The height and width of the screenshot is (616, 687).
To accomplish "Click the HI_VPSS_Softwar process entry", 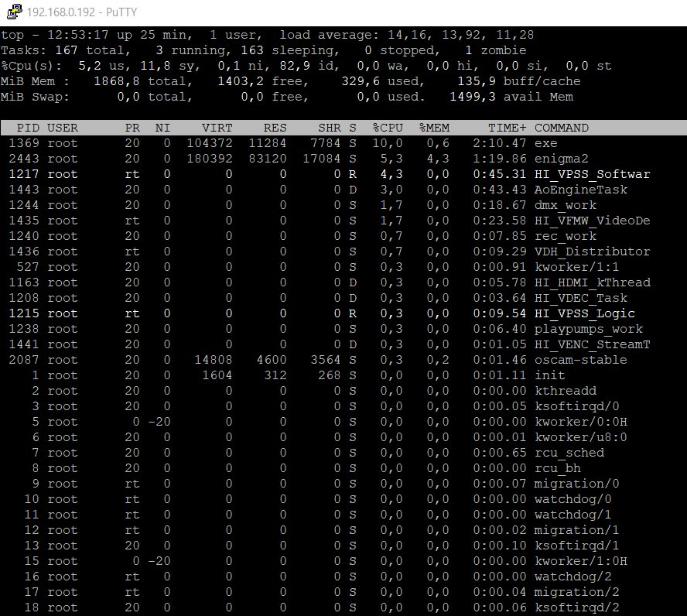I will (592, 174).
